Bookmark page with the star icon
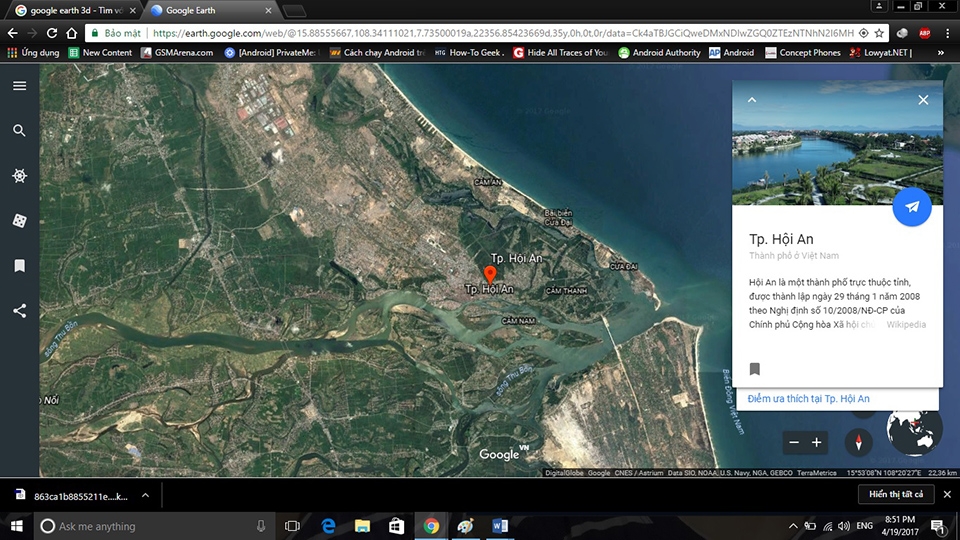960x540 pixels. (879, 33)
